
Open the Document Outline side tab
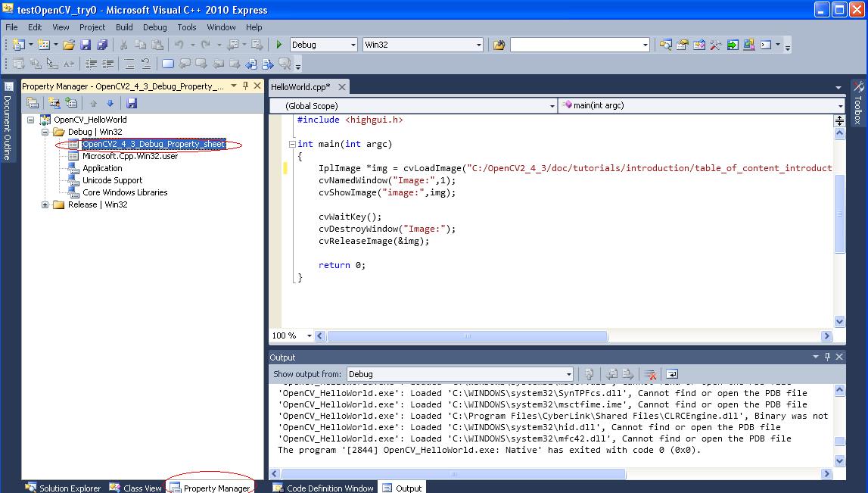click(x=8, y=121)
